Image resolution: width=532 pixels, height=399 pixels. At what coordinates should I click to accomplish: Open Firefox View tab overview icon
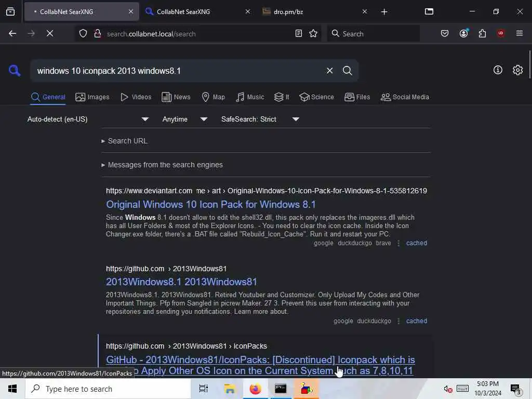tap(10, 11)
